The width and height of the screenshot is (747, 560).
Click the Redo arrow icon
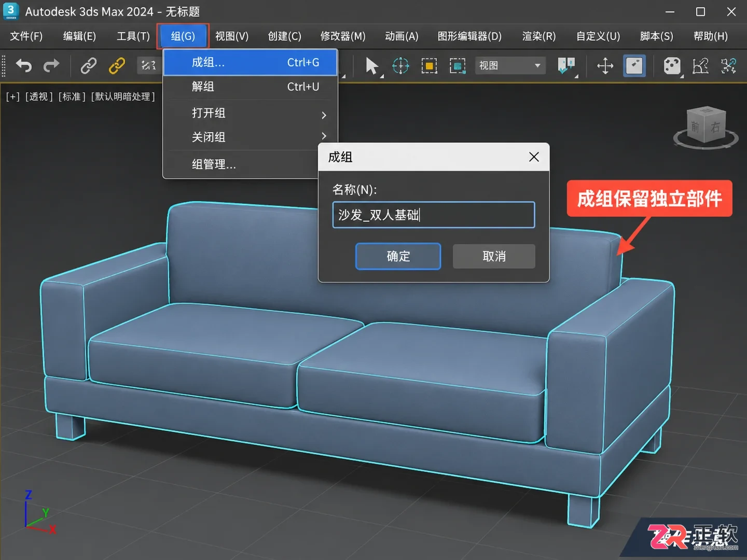[51, 66]
